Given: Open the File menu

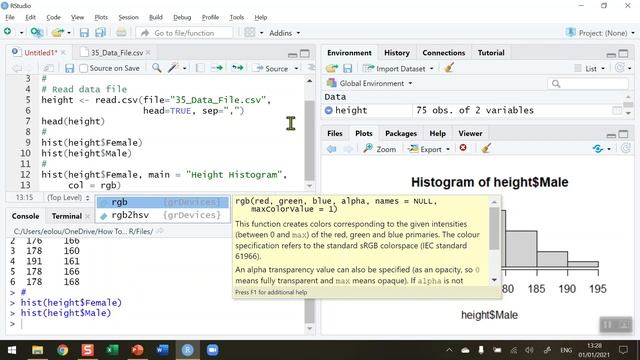Looking at the screenshot, I should [x=10, y=17].
